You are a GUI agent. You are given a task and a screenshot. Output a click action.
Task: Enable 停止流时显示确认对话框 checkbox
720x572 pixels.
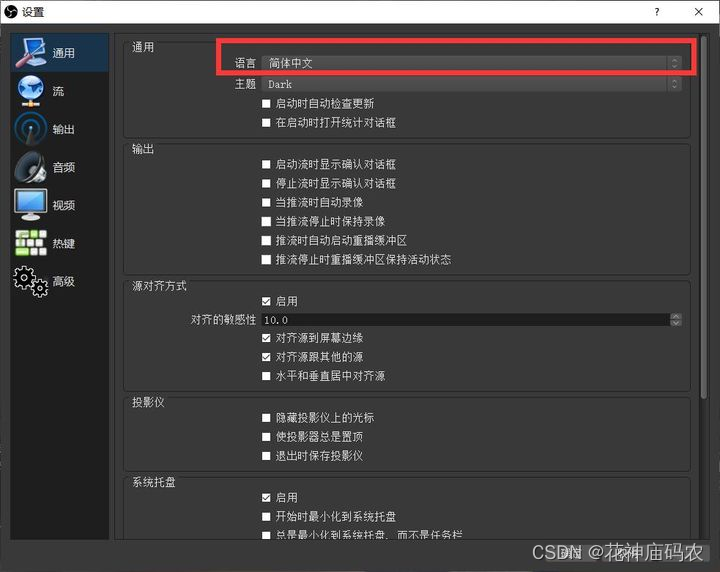tap(266, 184)
